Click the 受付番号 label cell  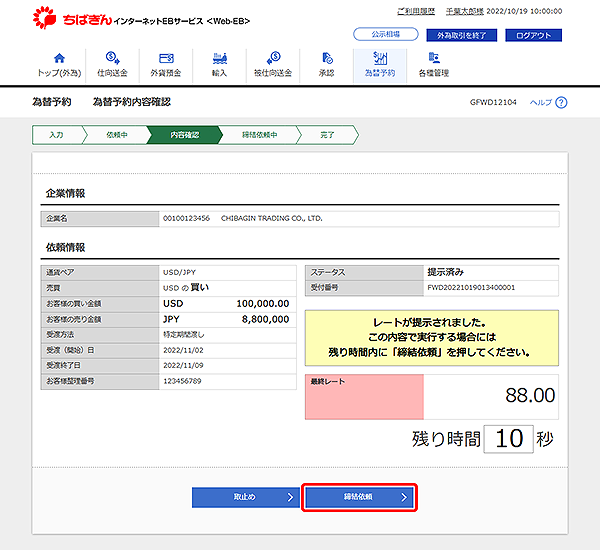pos(364,288)
